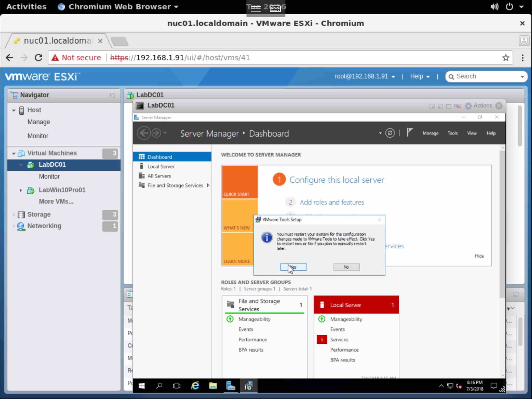The image size is (532, 399).
Task: Close the VMware Tools Setup dialog
Action: point(379,220)
